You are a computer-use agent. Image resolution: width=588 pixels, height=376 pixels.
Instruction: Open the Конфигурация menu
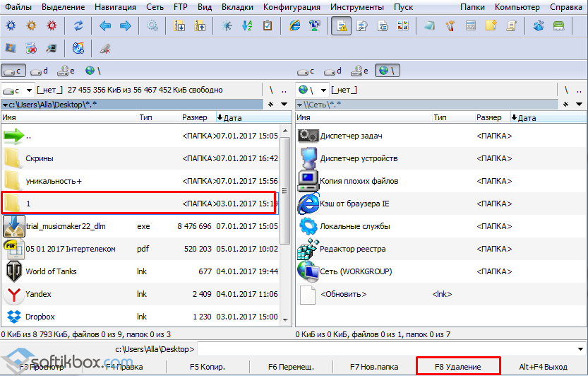click(x=291, y=7)
